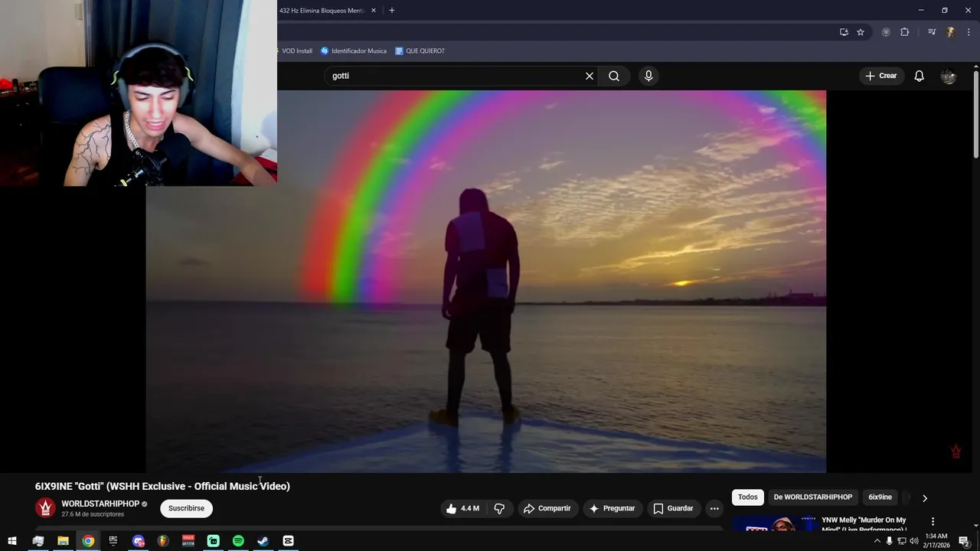Click the magnifier search button
The height and width of the screenshot is (551, 980).
tap(614, 76)
